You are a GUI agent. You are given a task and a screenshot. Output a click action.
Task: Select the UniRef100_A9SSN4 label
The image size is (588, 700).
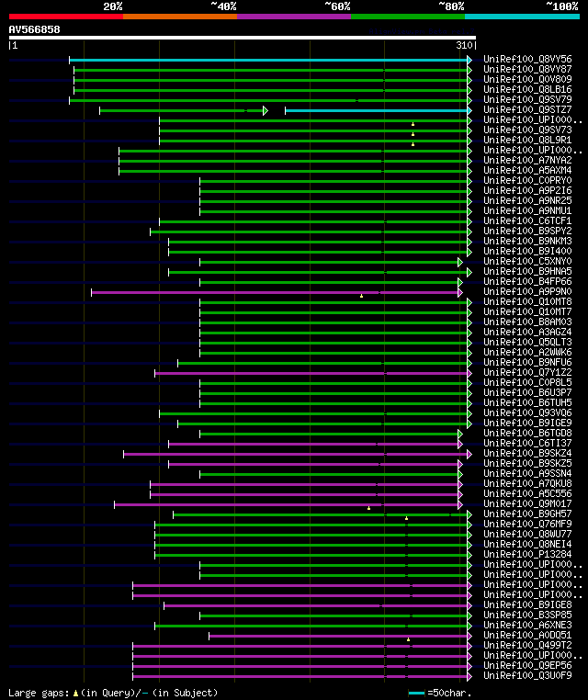click(527, 474)
